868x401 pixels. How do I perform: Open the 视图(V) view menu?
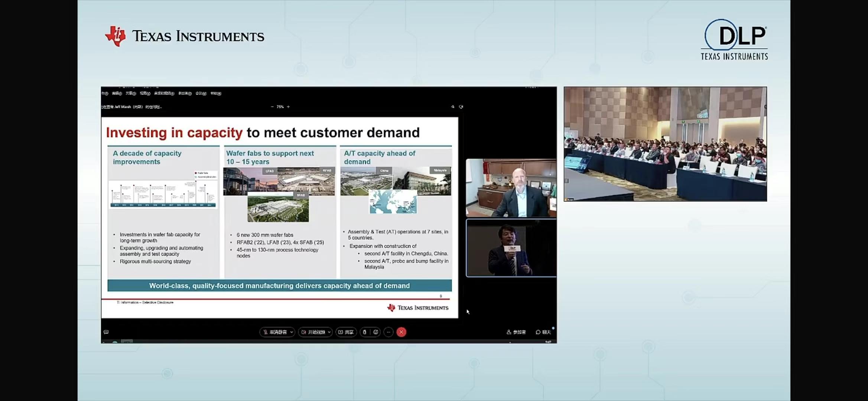[145, 93]
